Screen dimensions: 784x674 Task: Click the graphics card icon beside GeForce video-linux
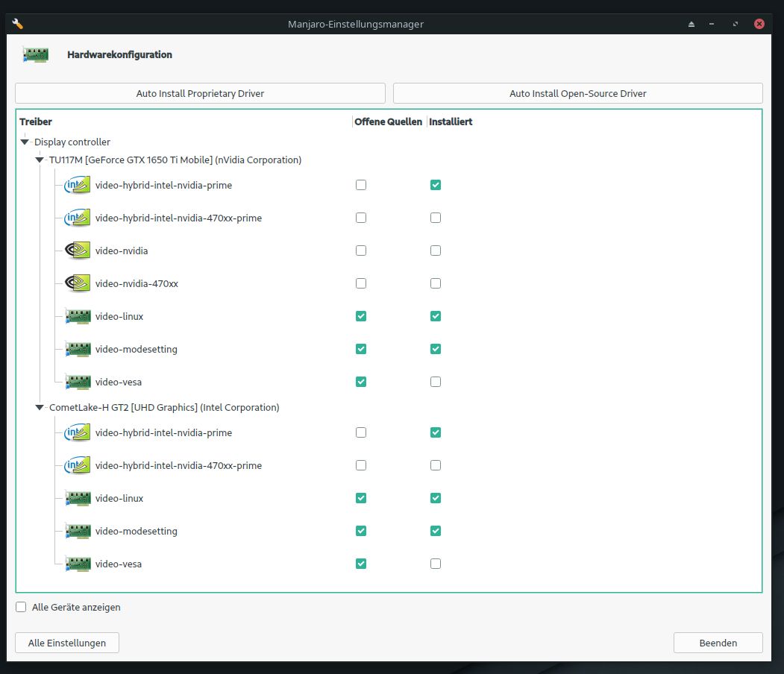78,316
